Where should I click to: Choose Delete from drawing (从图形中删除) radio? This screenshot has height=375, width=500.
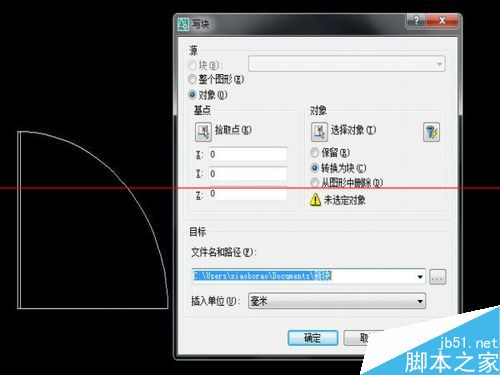point(314,182)
